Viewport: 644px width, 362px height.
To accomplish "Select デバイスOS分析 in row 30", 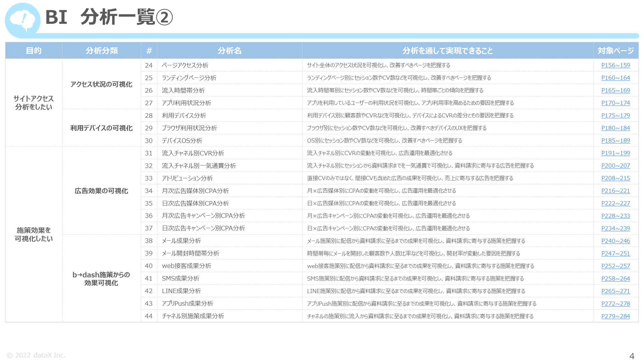I will pyautogui.click(x=182, y=141).
